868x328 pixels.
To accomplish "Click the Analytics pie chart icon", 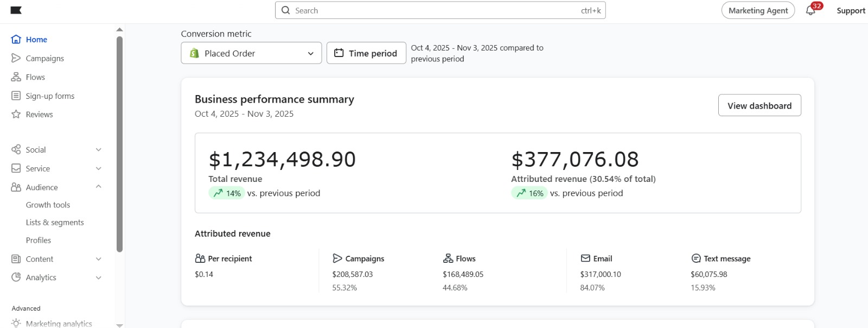I will pos(16,277).
